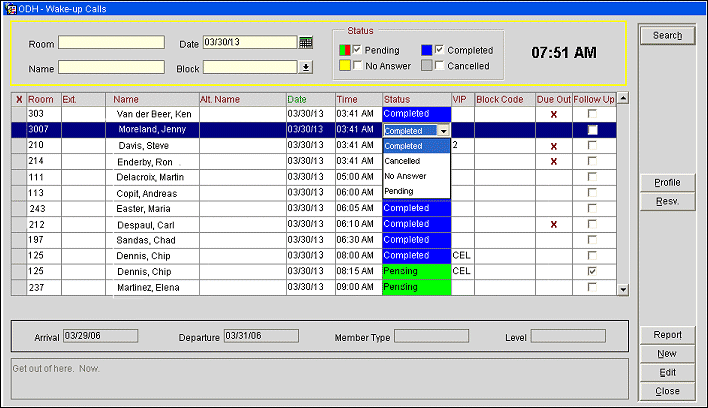Open guest Profile button

tap(666, 183)
